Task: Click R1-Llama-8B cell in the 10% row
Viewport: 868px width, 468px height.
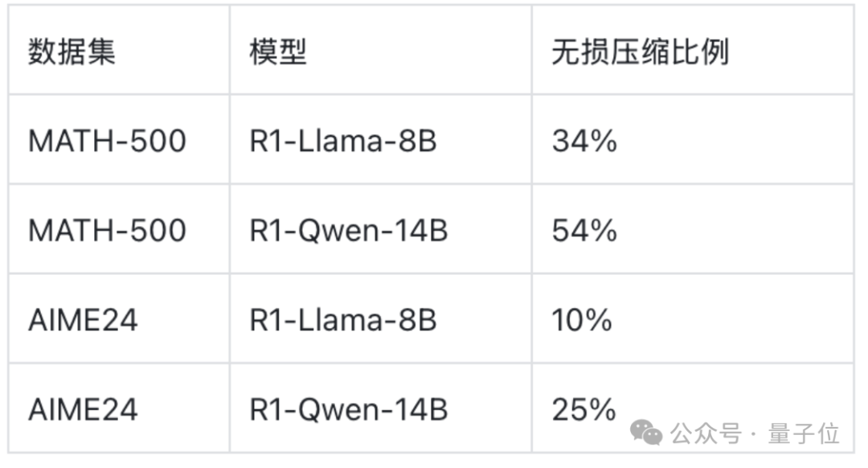Action: (x=343, y=320)
